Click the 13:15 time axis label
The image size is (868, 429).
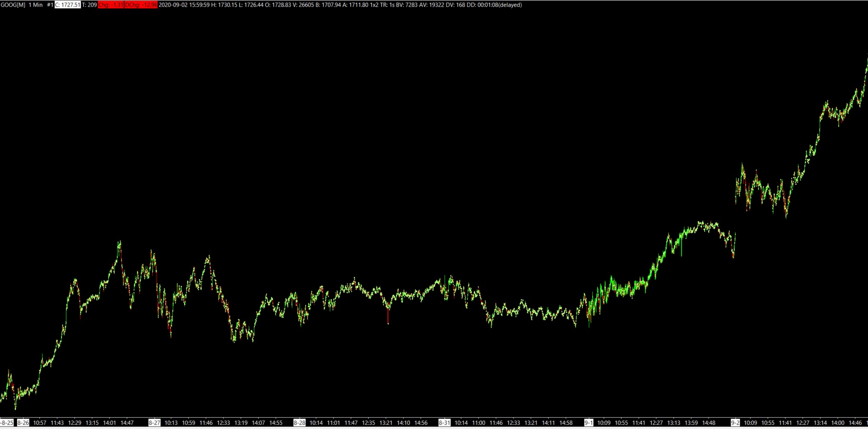[92, 423]
